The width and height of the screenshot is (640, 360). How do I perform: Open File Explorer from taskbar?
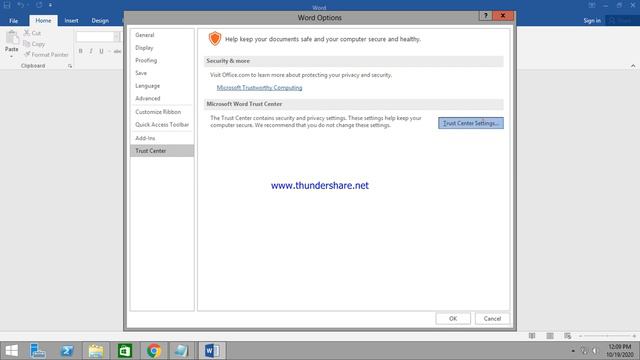click(x=96, y=351)
